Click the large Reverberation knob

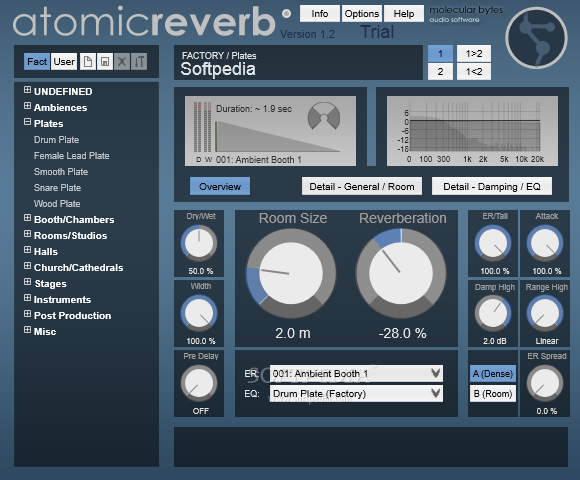pyautogui.click(x=401, y=273)
